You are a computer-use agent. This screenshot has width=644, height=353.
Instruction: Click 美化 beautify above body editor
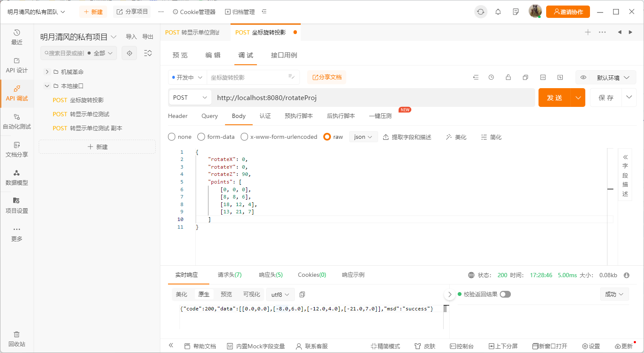coord(456,137)
